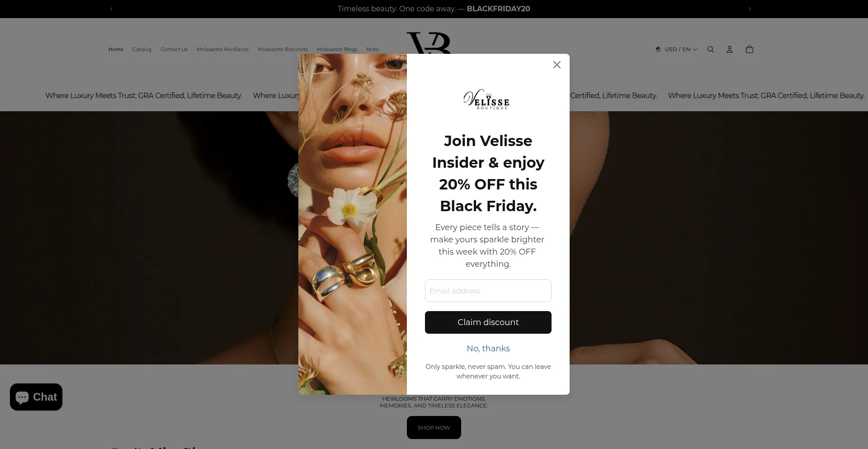Click the Velisse Boutique popup logo
868x449 pixels.
[x=486, y=99]
